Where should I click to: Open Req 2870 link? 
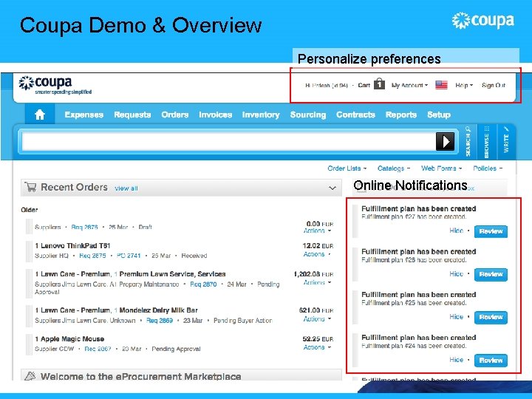click(203, 284)
